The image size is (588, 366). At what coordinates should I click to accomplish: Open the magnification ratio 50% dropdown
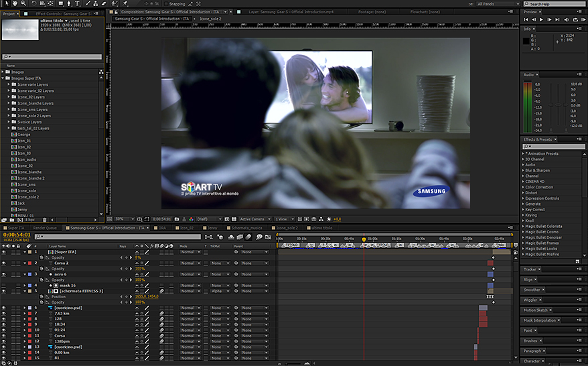125,219
